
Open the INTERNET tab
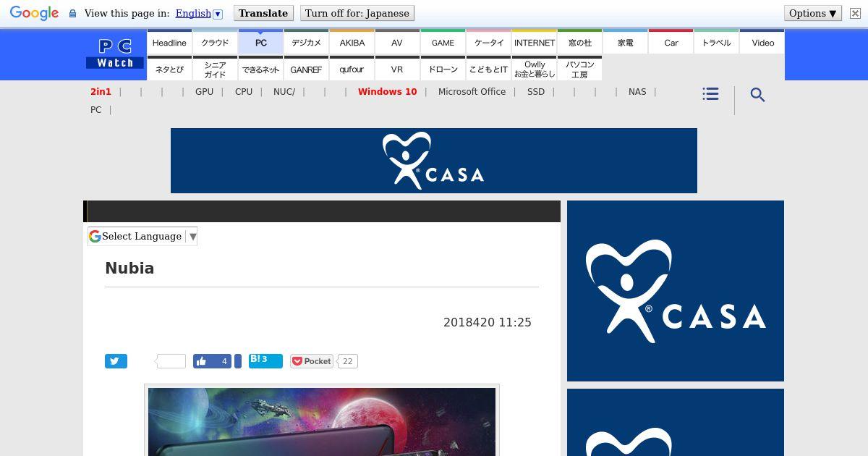[x=535, y=43]
